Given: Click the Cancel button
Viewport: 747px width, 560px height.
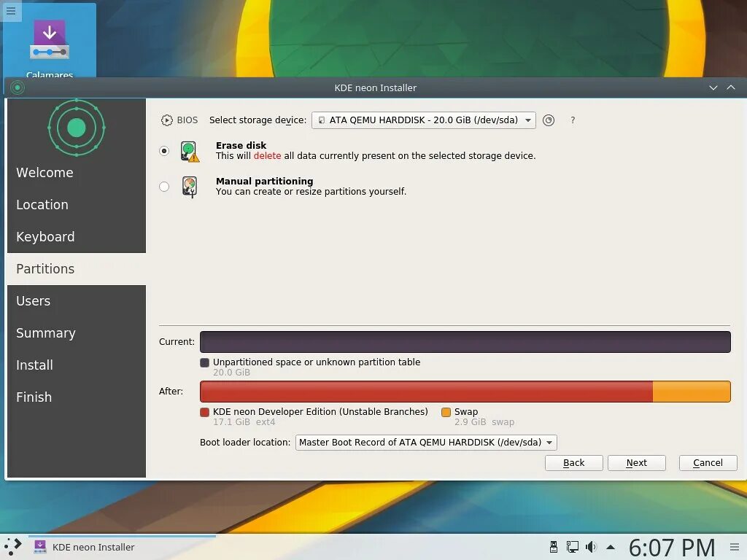Looking at the screenshot, I should (x=708, y=463).
